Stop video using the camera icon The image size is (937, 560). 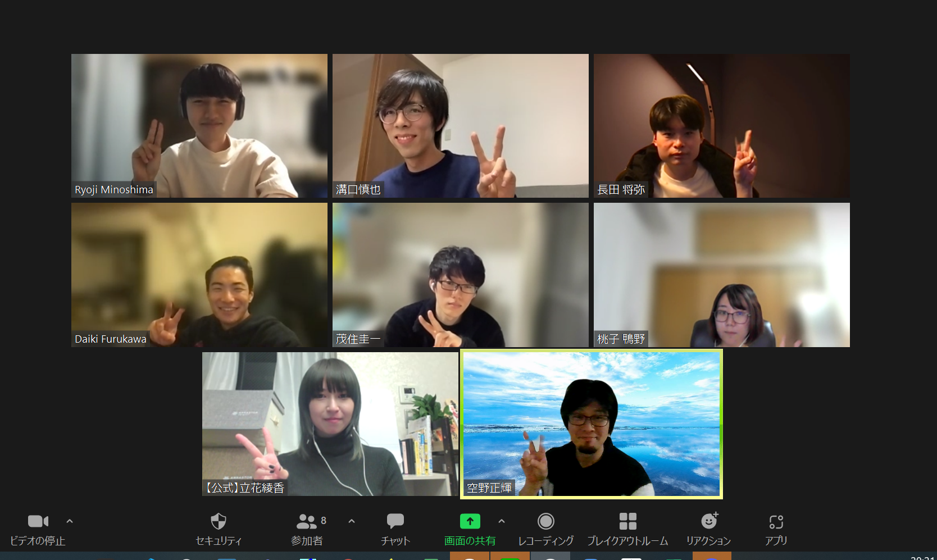coord(38,522)
